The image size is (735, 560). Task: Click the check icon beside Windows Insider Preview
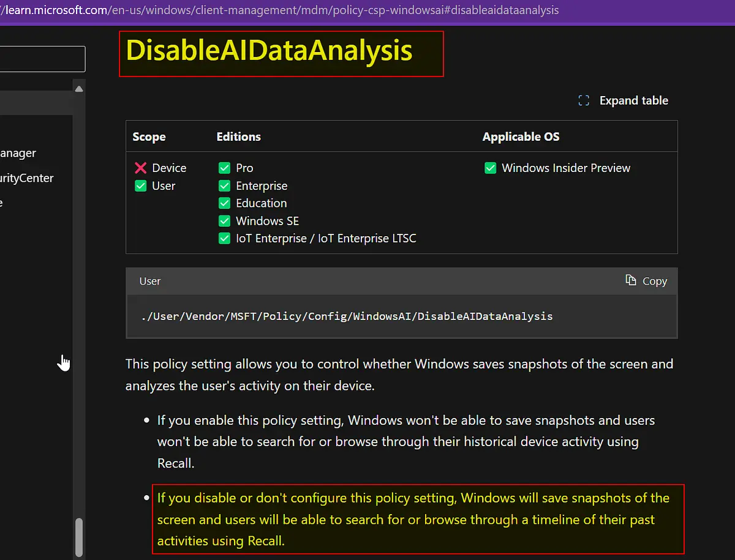pyautogui.click(x=491, y=168)
